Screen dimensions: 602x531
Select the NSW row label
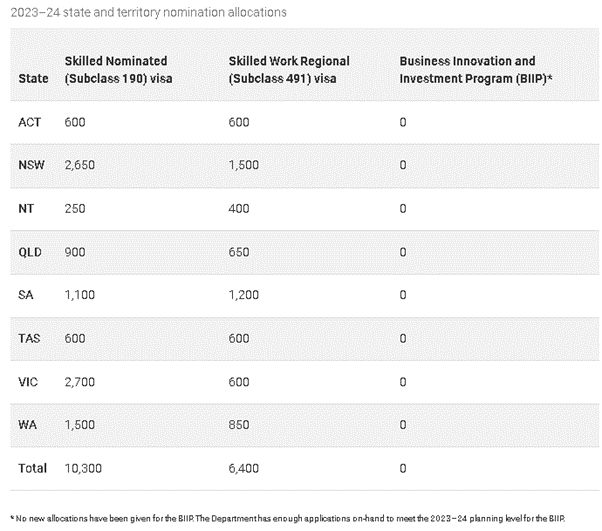31,165
